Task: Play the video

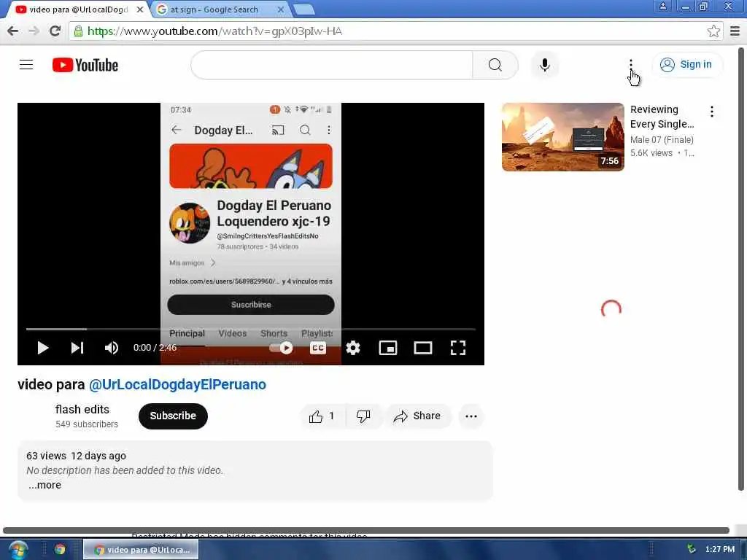Action: [x=43, y=348]
